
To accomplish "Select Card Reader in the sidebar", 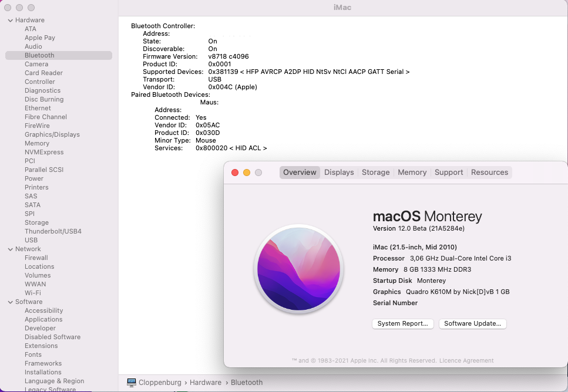I will coord(44,73).
